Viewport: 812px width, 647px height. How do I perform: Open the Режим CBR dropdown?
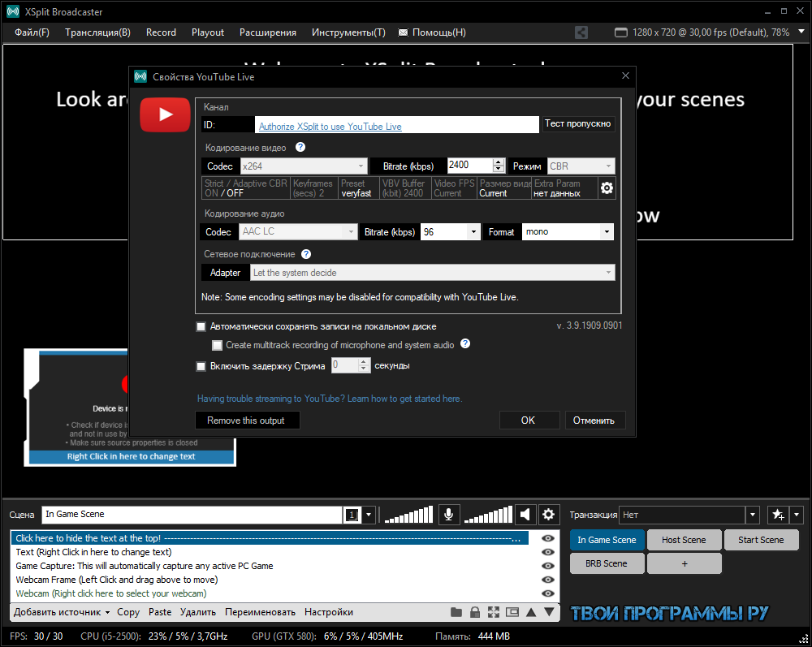(581, 166)
